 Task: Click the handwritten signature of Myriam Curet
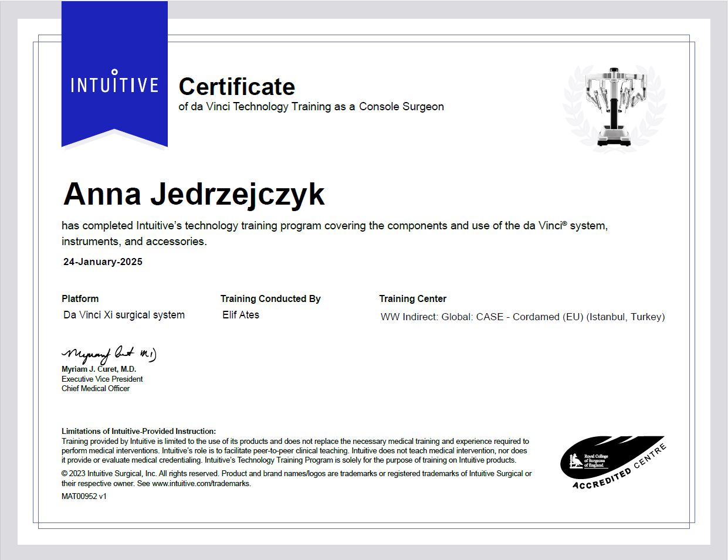(109, 354)
